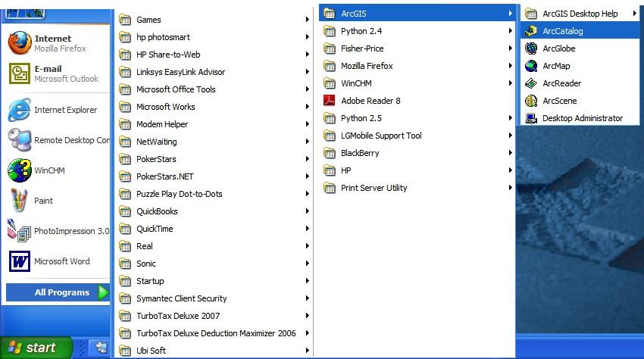Click the ArcReader icon
This screenshot has width=644, height=359.
(x=531, y=83)
